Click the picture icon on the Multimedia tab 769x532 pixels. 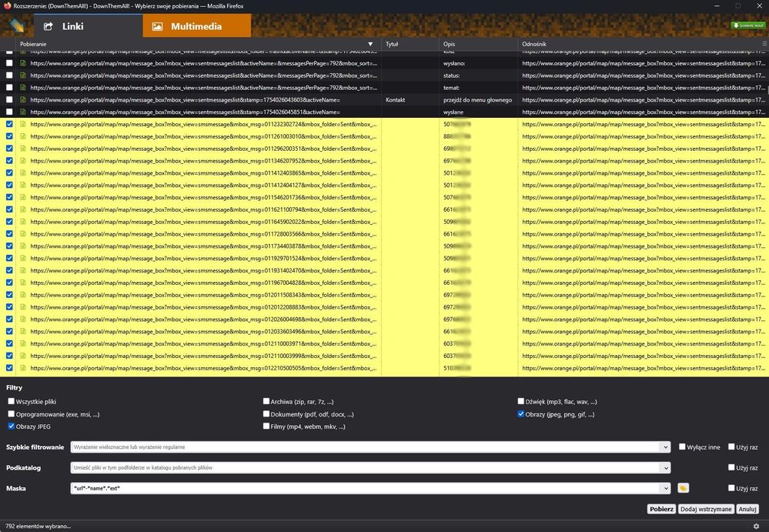[159, 25]
